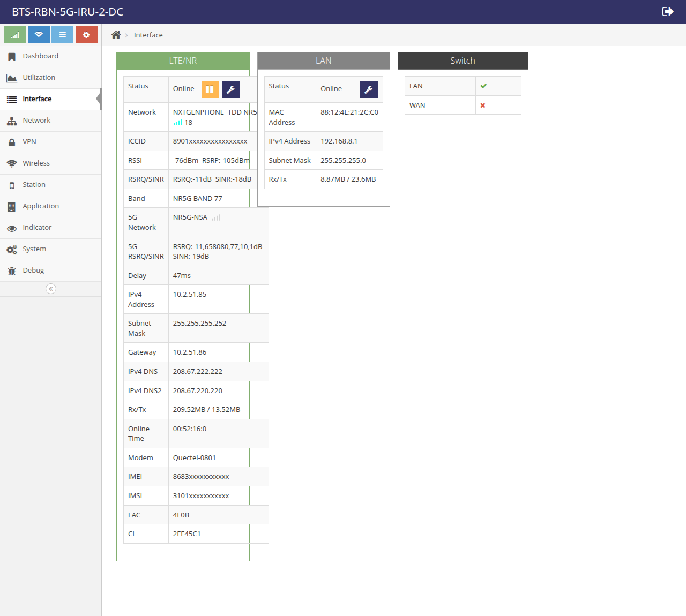Open Dashboard in the sidebar
The height and width of the screenshot is (616, 686).
tap(50, 56)
